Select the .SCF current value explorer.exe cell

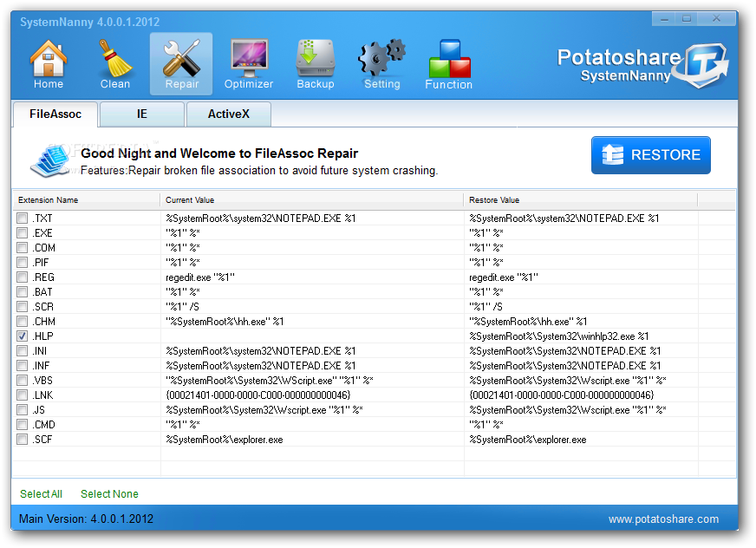[312, 440]
